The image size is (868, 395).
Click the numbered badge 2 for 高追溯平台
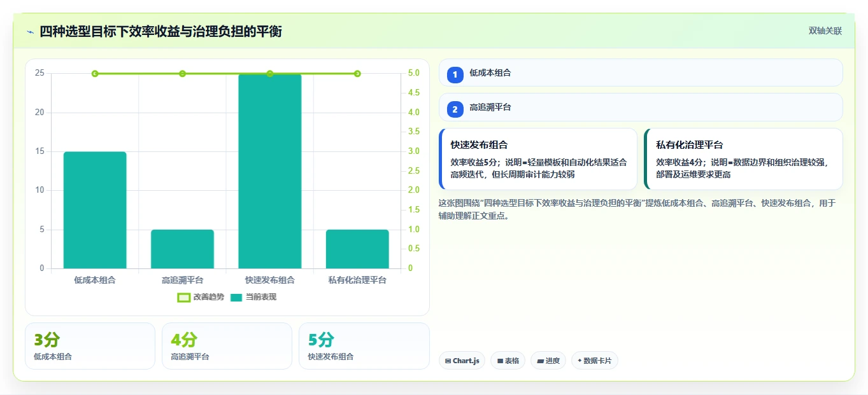click(455, 109)
